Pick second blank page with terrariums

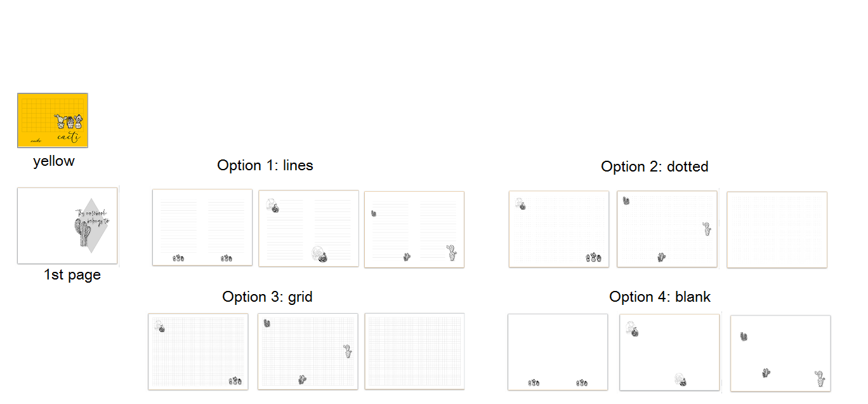(670, 353)
